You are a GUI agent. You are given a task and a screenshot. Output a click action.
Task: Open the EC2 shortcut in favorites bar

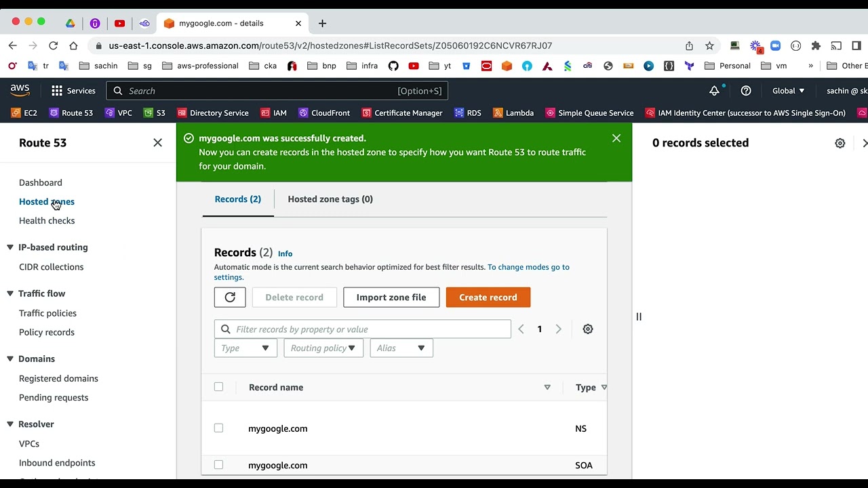(24, 113)
